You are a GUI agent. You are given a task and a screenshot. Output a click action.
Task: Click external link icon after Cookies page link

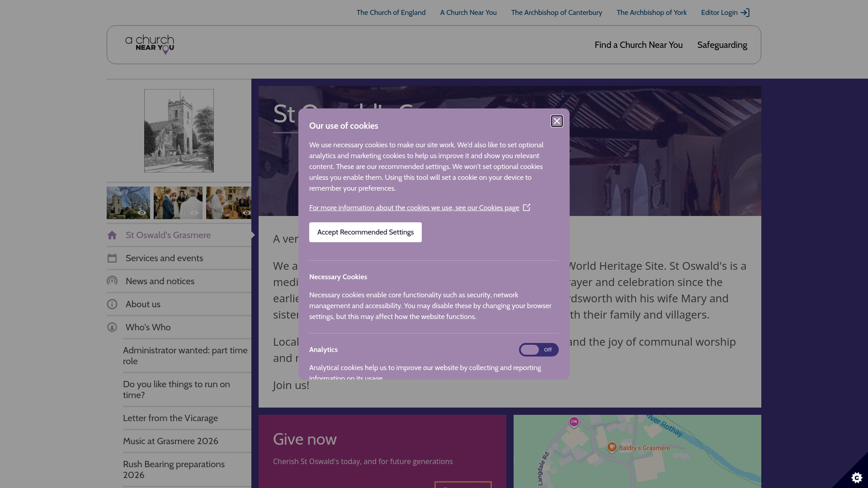tap(527, 207)
